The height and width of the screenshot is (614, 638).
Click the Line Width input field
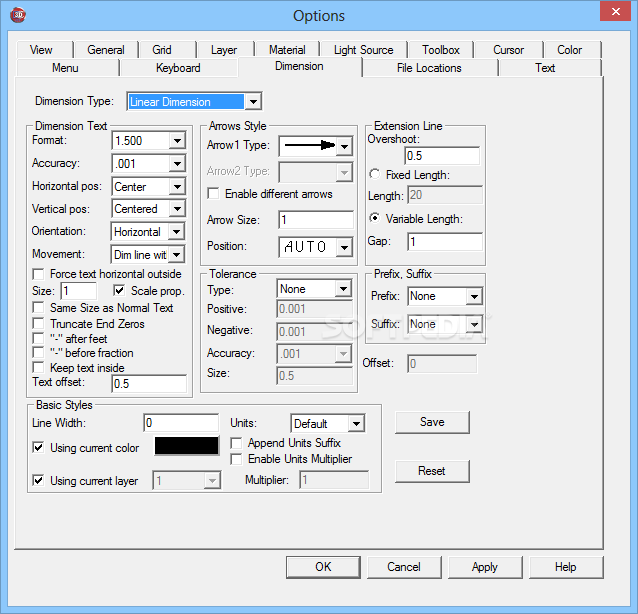click(181, 423)
